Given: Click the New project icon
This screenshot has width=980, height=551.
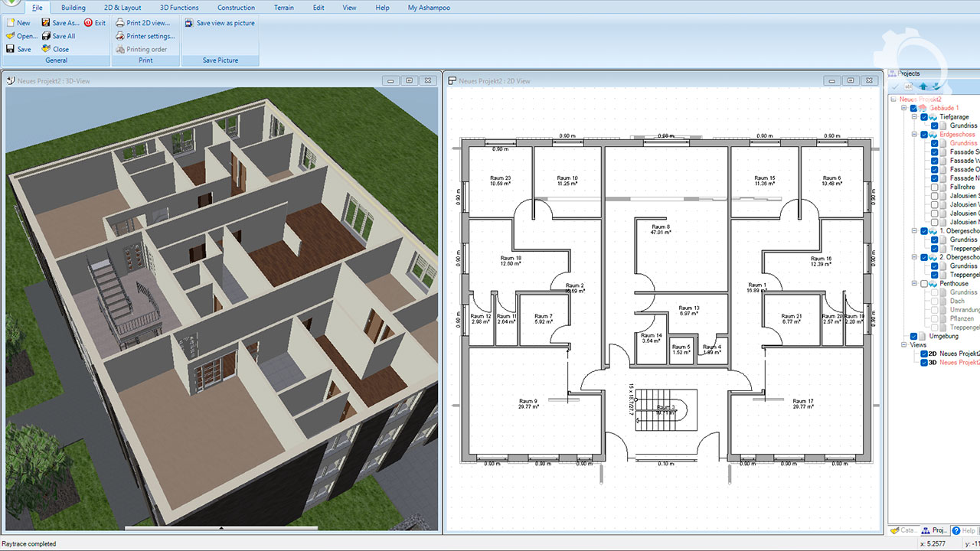Looking at the screenshot, I should pyautogui.click(x=10, y=23).
